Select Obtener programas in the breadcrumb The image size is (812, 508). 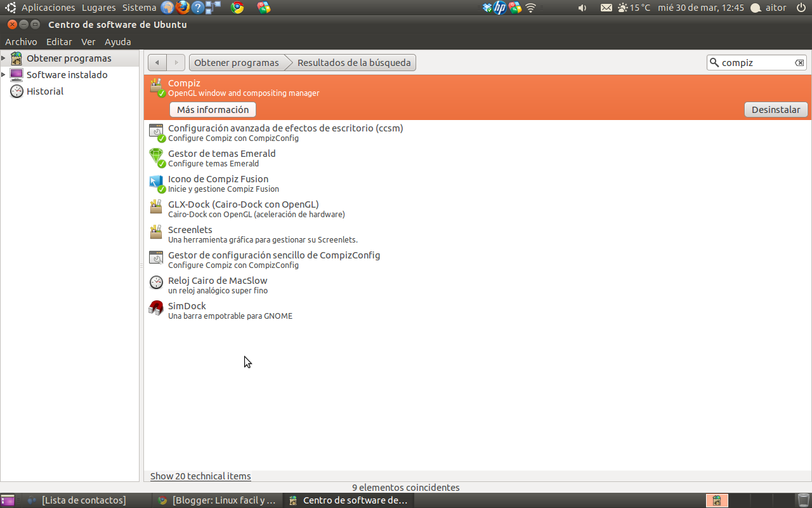(236, 62)
